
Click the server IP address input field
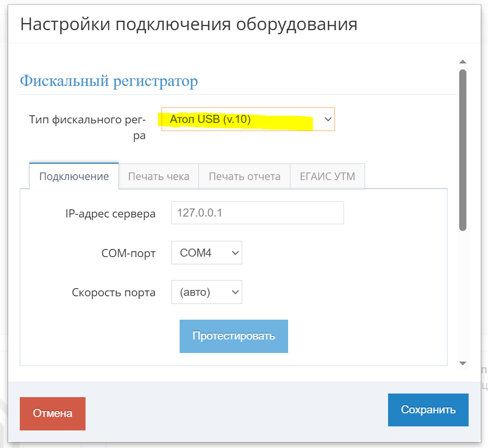(258, 213)
